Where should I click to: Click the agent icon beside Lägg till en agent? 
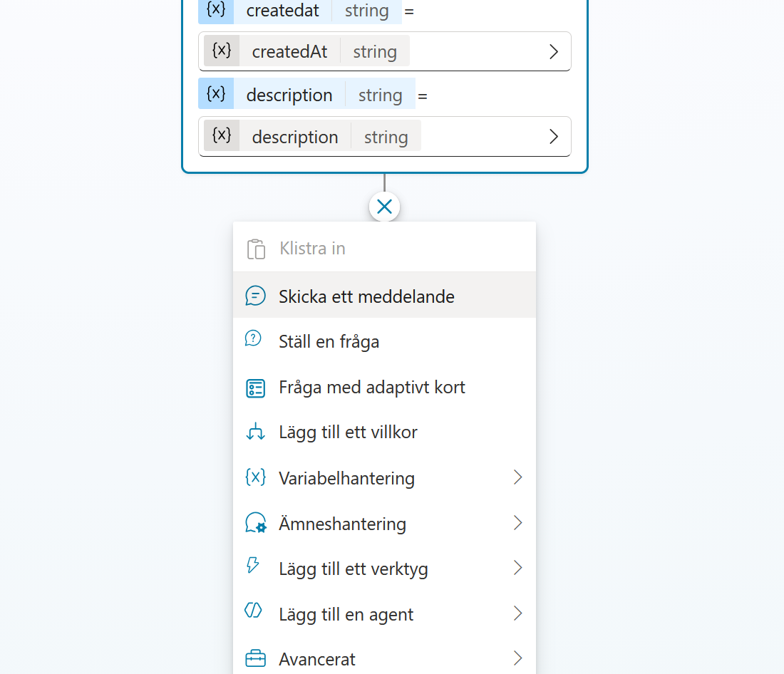pyautogui.click(x=253, y=610)
